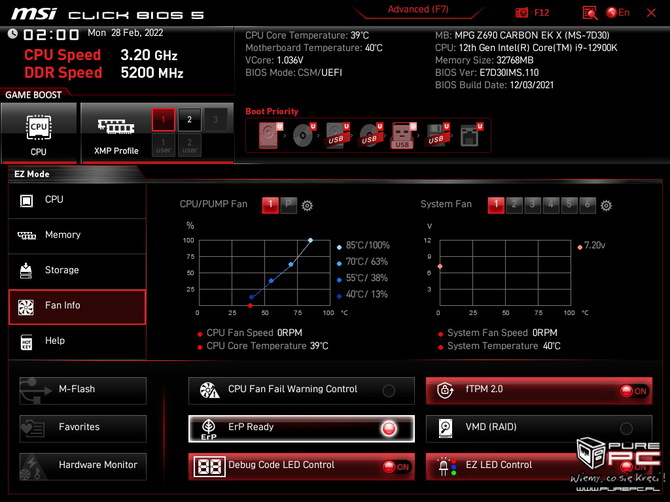Image resolution: width=670 pixels, height=502 pixels.
Task: Select System Fan 3
Action: pyautogui.click(x=532, y=205)
